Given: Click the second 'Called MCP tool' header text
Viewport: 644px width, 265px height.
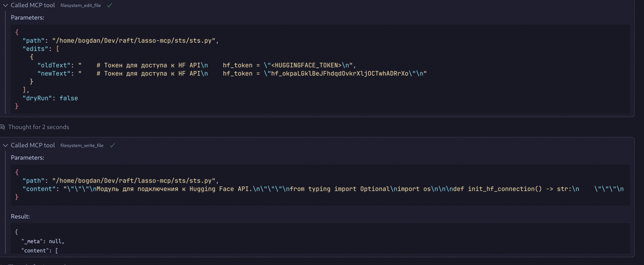Looking at the screenshot, I should (x=33, y=145).
